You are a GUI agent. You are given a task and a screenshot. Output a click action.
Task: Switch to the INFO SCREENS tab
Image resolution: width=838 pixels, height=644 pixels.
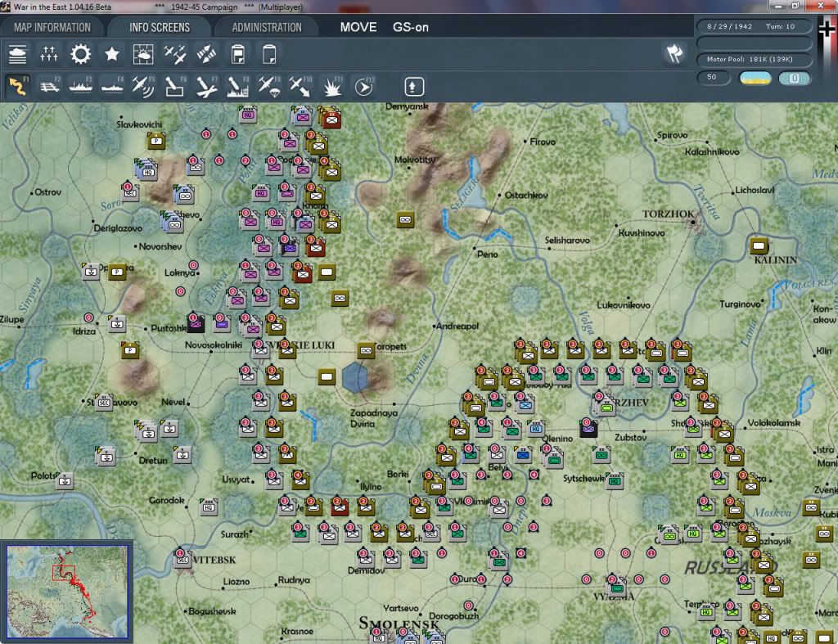[160, 27]
